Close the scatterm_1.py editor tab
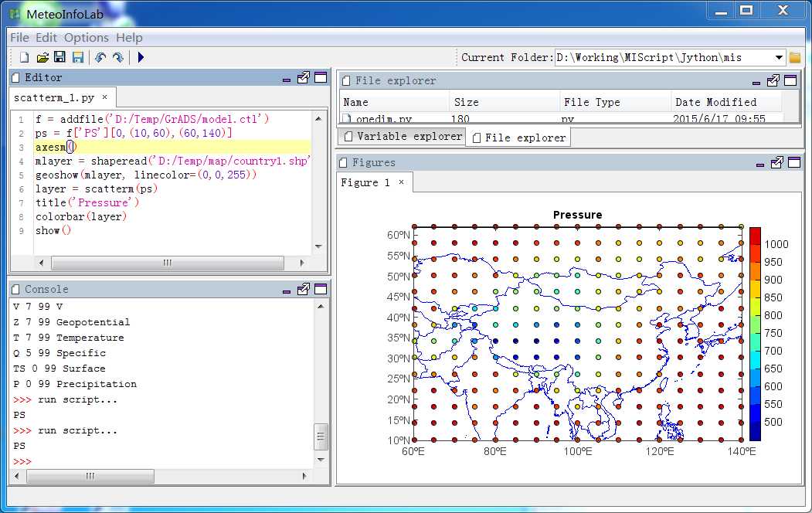 [104, 97]
